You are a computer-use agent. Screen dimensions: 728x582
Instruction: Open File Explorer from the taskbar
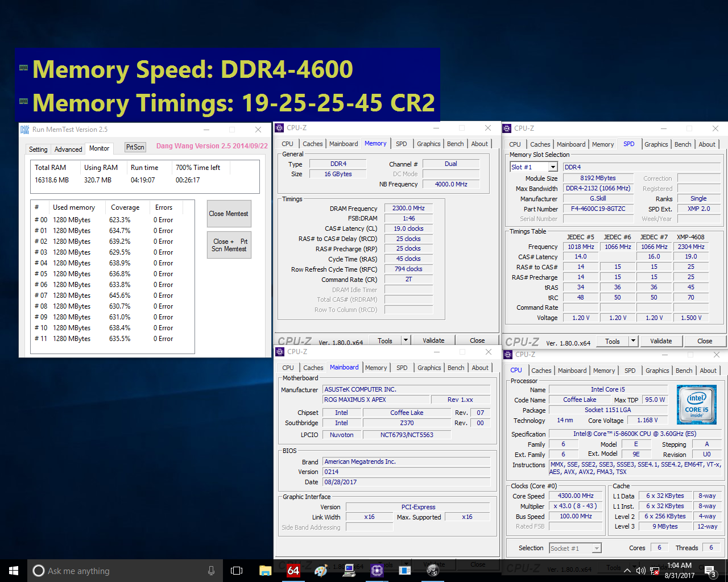coord(264,570)
